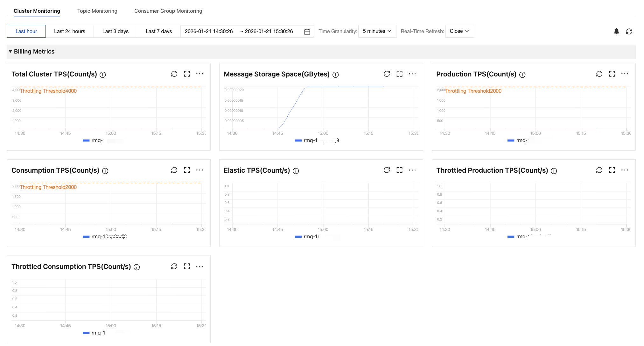This screenshot has width=644, height=346.
Task: Click the global page refresh icon
Action: click(629, 31)
